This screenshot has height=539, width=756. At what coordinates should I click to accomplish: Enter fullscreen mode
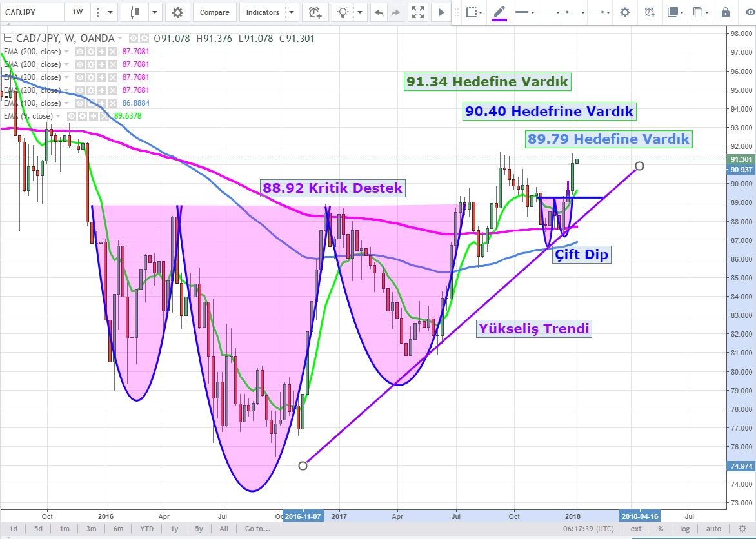(418, 12)
